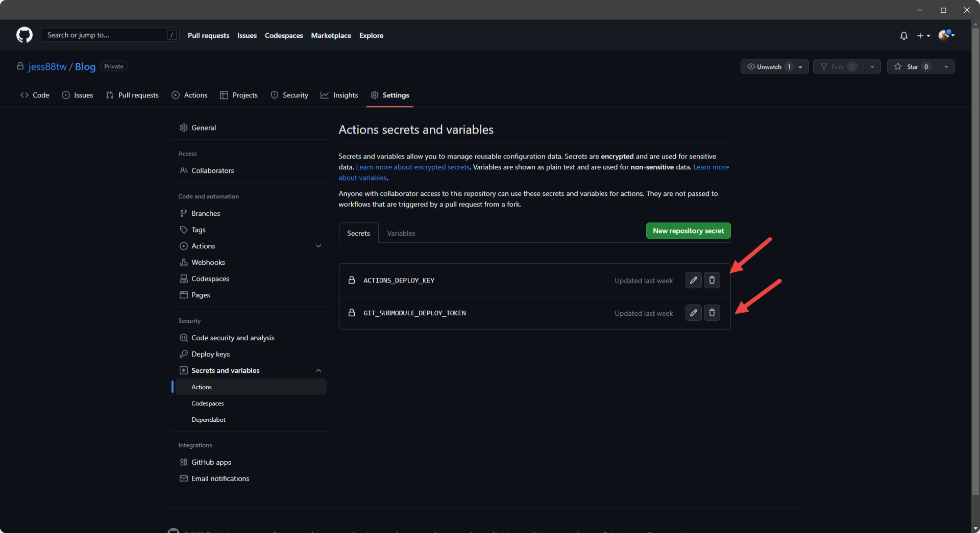The width and height of the screenshot is (980, 533).
Task: Click the ACTIONS_DEPLOY_KEY secret name
Action: 399,281
